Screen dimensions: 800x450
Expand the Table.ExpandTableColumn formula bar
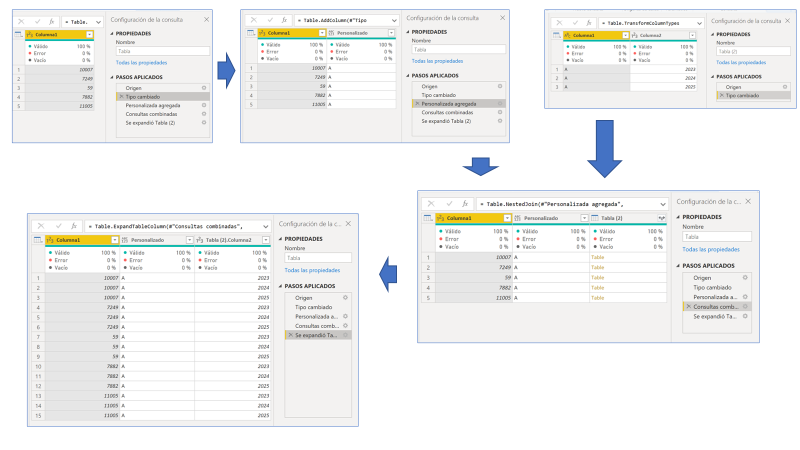point(266,227)
